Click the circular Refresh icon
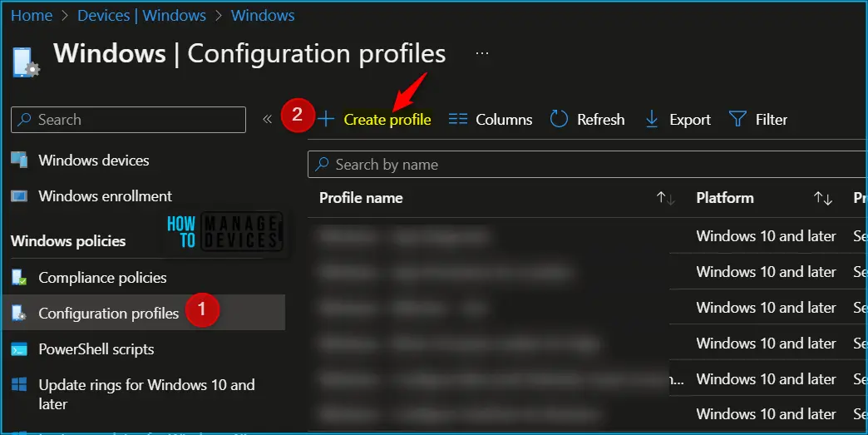 [559, 119]
